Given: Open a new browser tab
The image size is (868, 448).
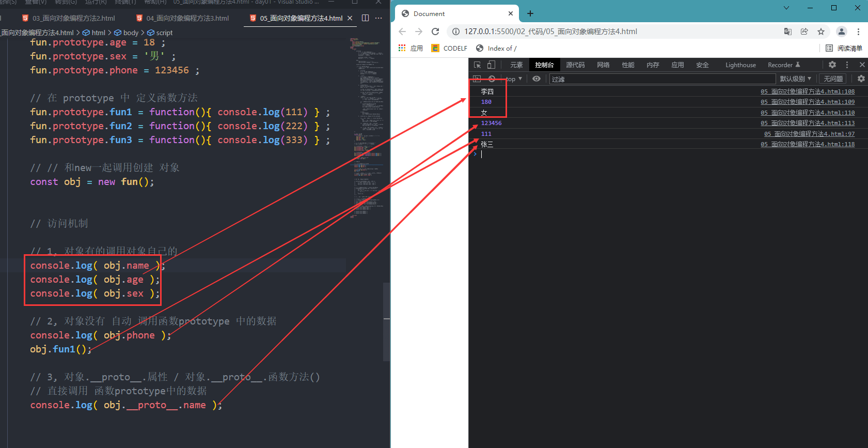Looking at the screenshot, I should click(x=530, y=13).
